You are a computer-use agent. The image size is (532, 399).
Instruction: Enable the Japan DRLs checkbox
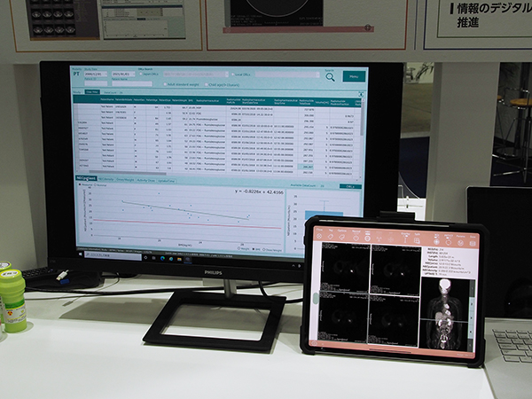tap(143, 74)
